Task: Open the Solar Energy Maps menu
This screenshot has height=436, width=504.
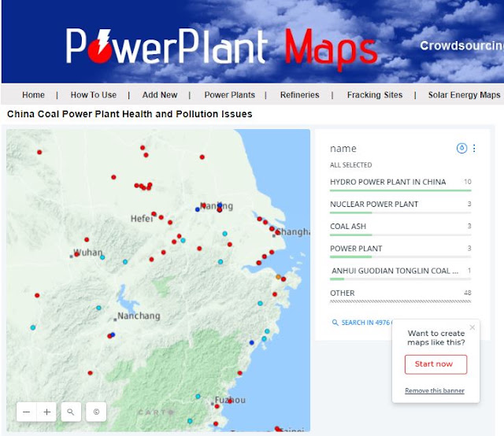Action: pos(464,94)
